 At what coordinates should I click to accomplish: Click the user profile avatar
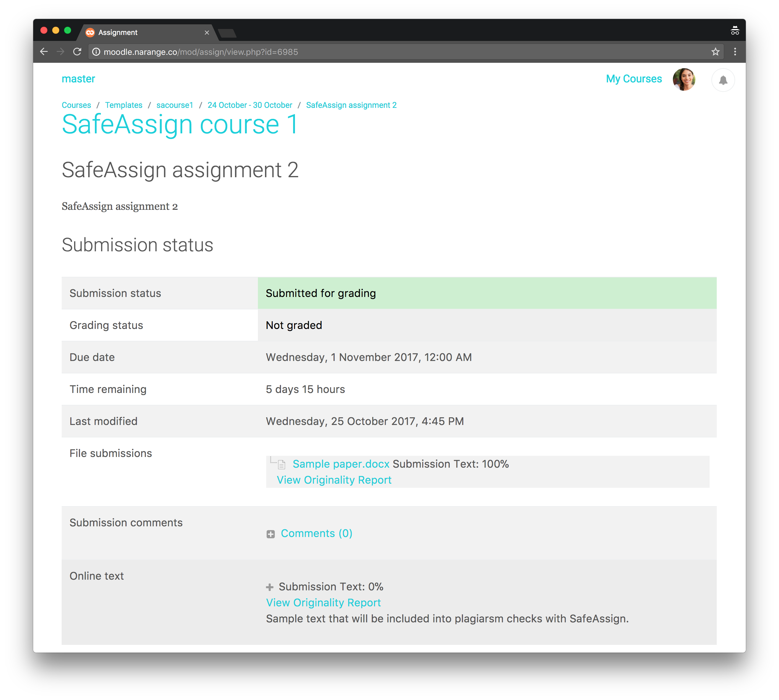[684, 79]
